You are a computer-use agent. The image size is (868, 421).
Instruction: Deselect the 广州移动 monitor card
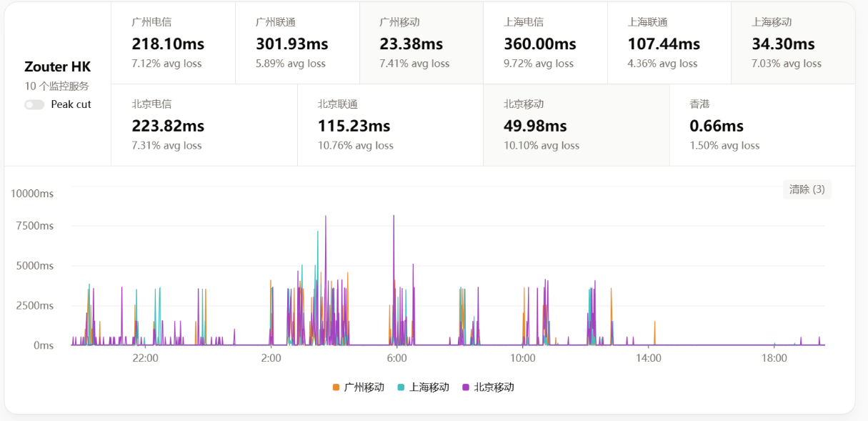pos(421,43)
